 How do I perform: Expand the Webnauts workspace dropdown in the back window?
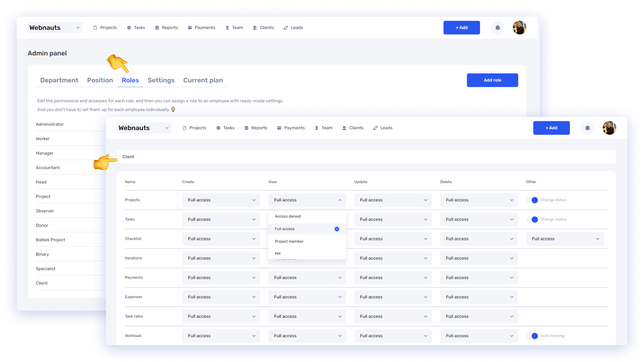55,27
